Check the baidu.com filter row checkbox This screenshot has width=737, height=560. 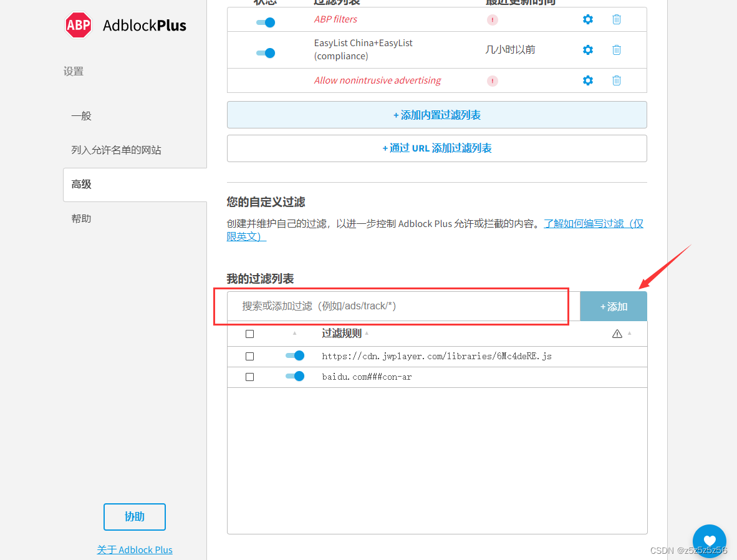tap(249, 377)
